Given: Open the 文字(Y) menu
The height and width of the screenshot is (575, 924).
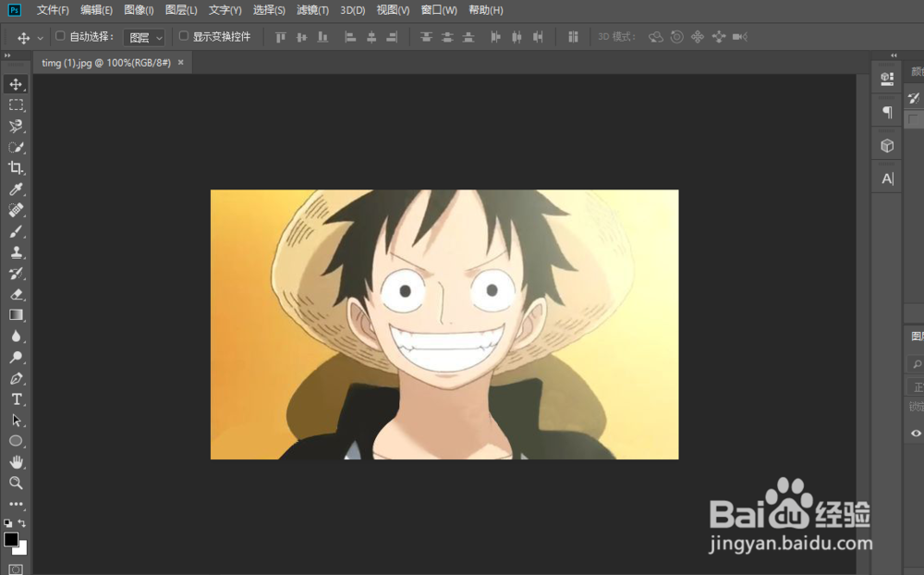Looking at the screenshot, I should 225,10.
